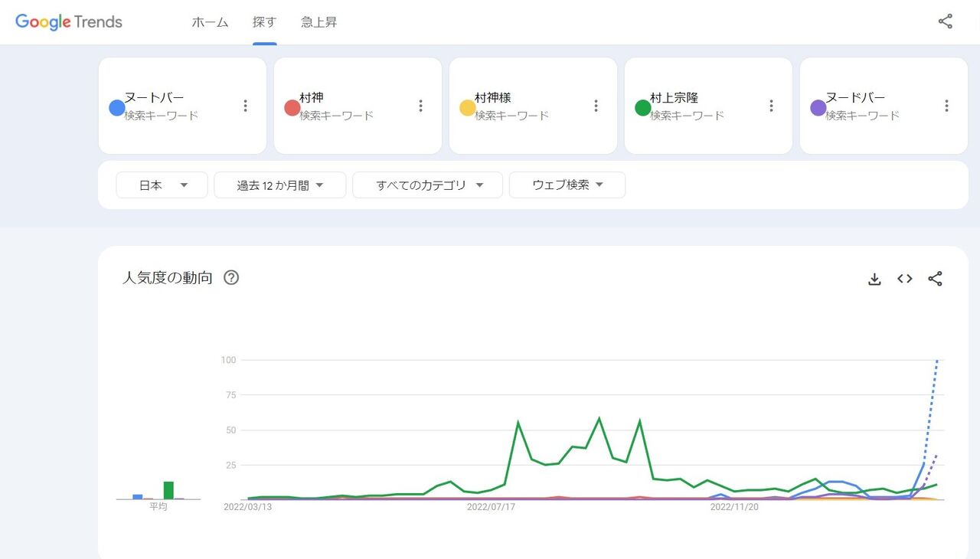Open options menu for ヌードバー keyword
Viewport: 980px width, 559px height.
click(946, 106)
